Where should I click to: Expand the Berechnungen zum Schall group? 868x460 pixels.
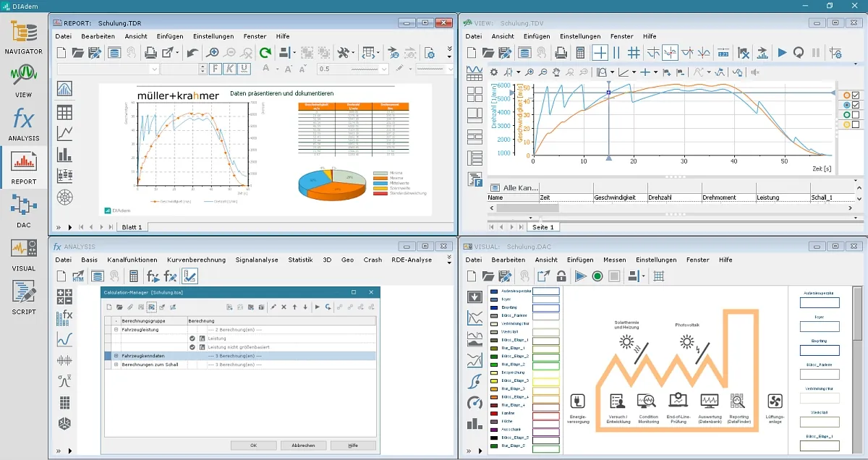coord(116,365)
